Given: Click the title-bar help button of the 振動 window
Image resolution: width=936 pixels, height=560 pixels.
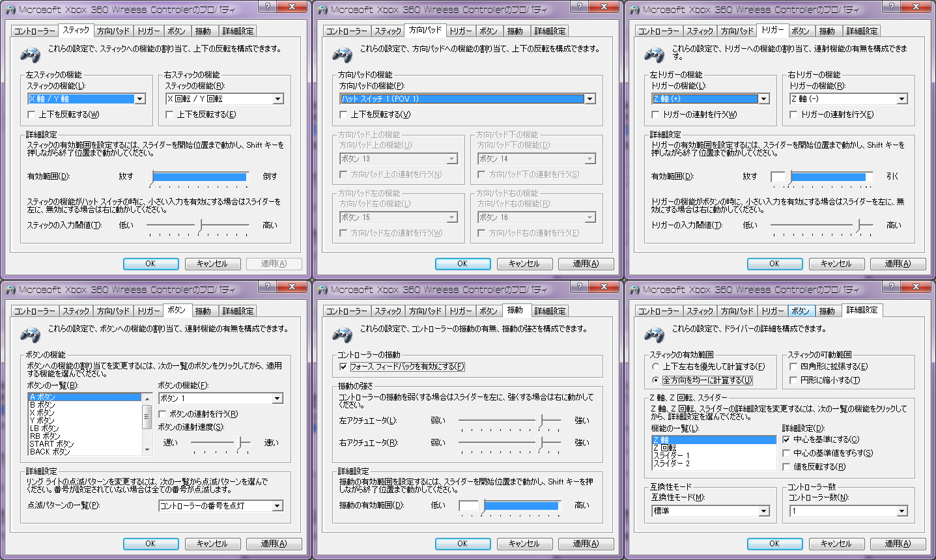Looking at the screenshot, I should tap(579, 287).
